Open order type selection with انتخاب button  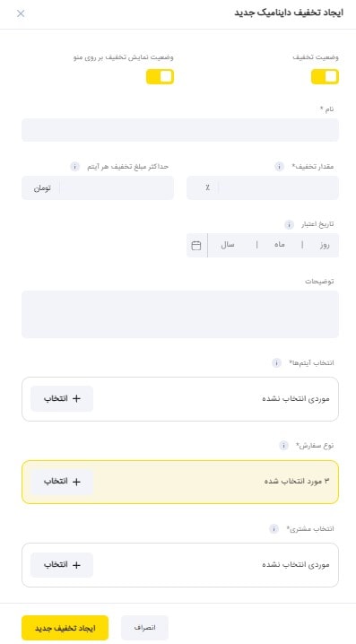[x=62, y=482]
